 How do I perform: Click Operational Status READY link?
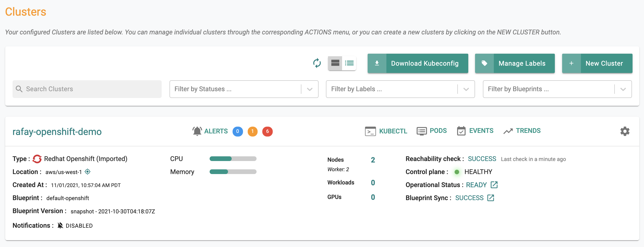[476, 185]
